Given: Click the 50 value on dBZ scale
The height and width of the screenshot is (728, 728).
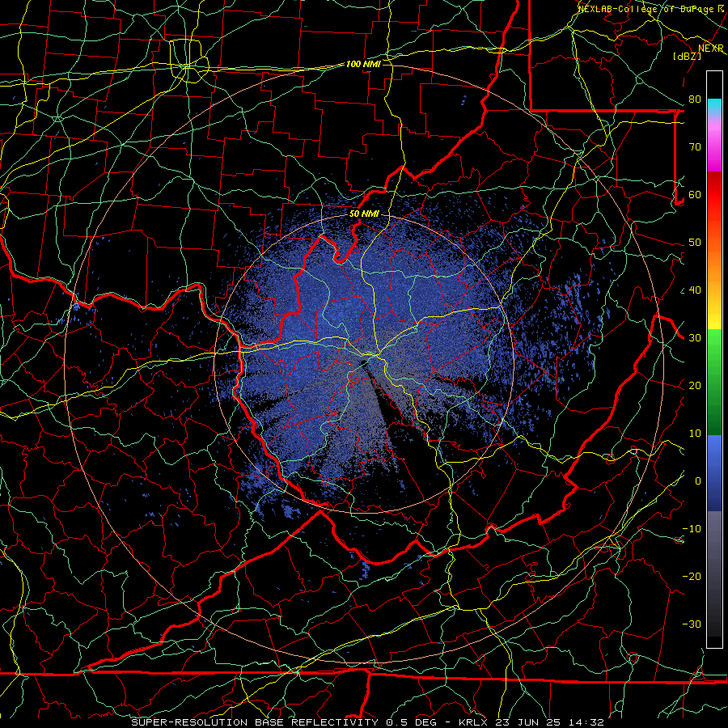Looking at the screenshot, I should pos(695,243).
